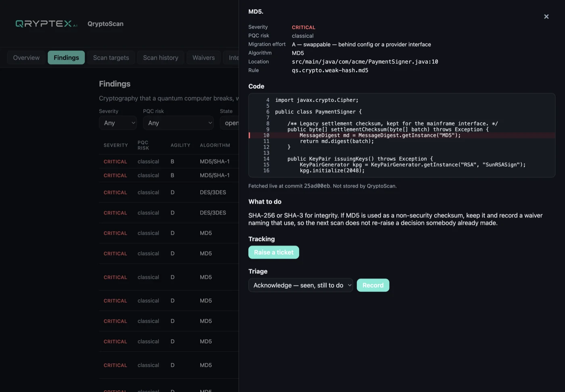Click the 'kpg.initialize(2048);' code line
Screen dimensions: 565x392
pyautogui.click(x=332, y=171)
